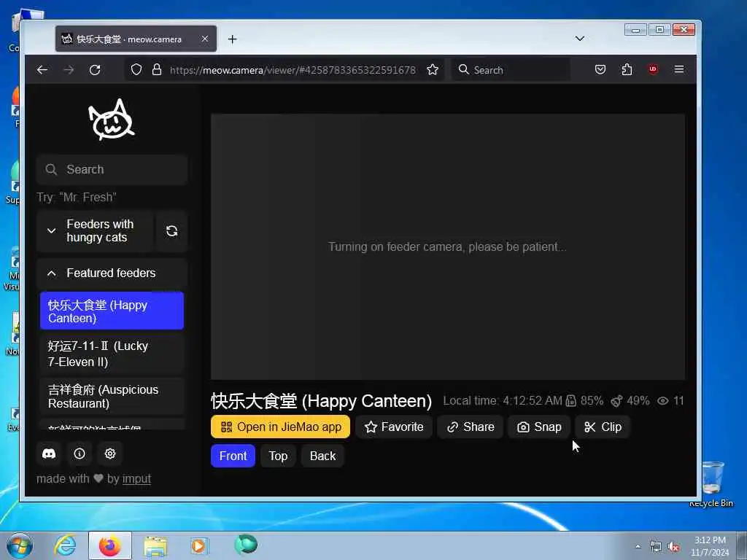The image size is (747, 560).
Task: Launch Internet Explorer from taskbar
Action: click(65, 545)
